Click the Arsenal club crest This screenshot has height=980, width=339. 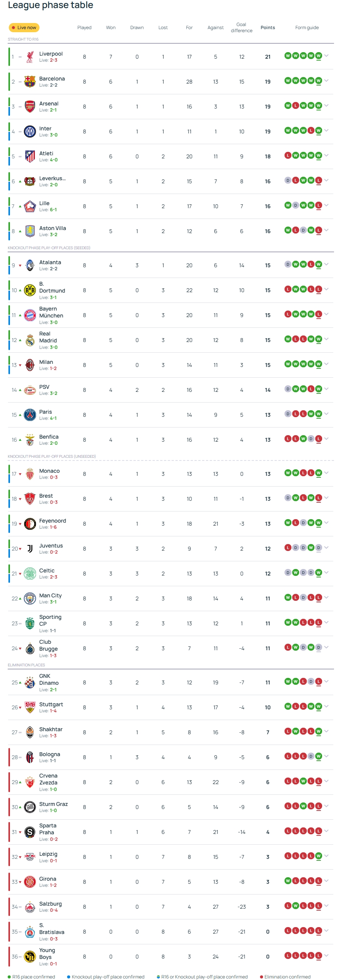(x=30, y=107)
